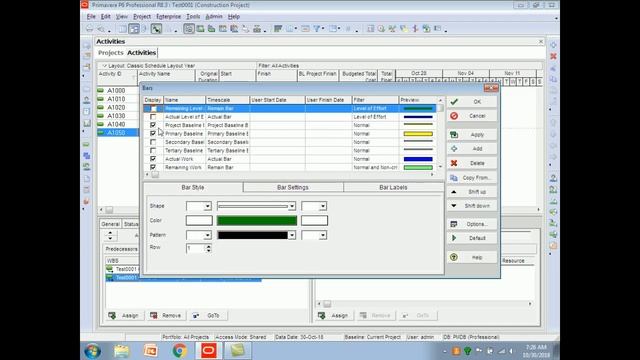This screenshot has height=360, width=640.
Task: Click the end-point Color swatch
Action: click(314, 221)
